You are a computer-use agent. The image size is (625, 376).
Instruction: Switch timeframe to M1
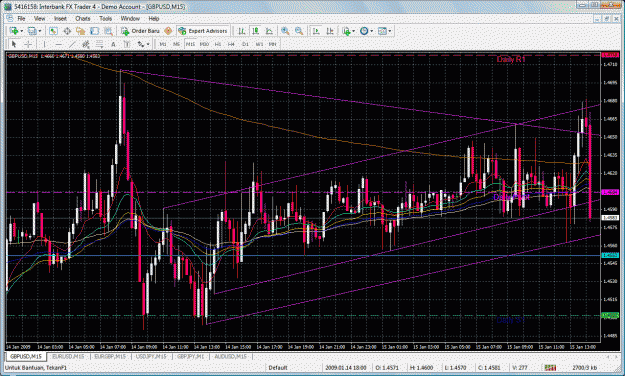pyautogui.click(x=163, y=44)
